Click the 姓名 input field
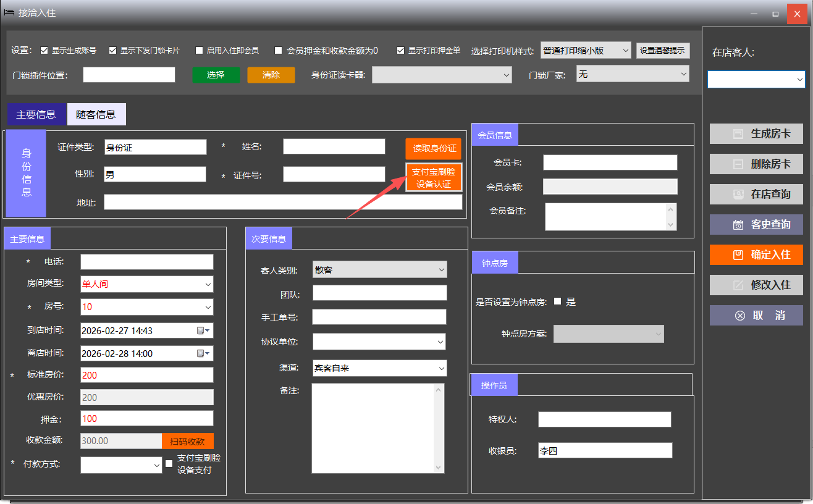This screenshot has width=813, height=504. pyautogui.click(x=334, y=146)
